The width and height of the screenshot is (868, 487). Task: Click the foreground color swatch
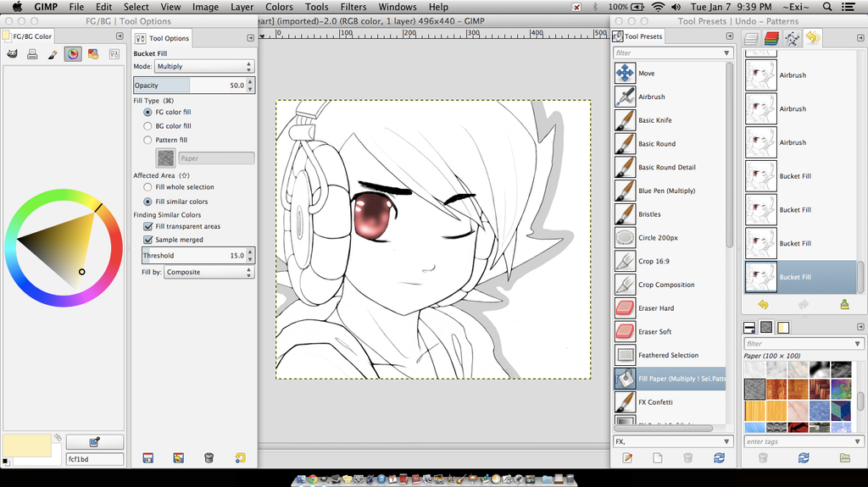coord(26,446)
